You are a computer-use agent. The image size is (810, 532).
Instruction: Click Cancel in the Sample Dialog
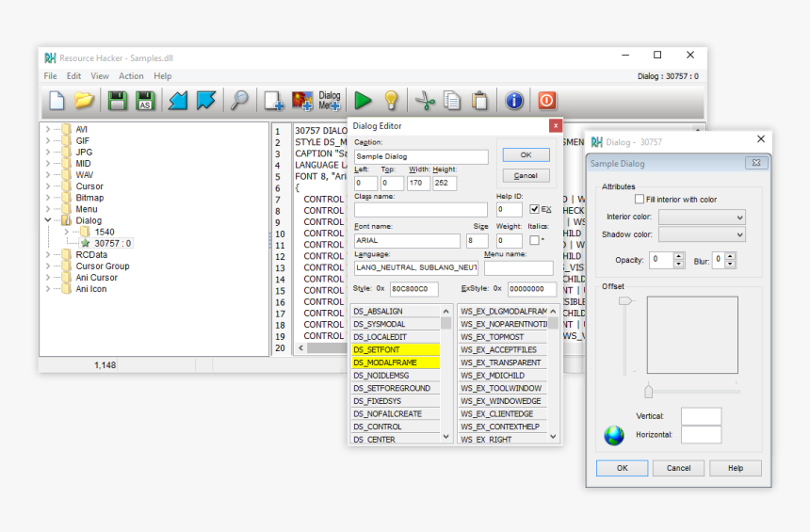coord(678,468)
